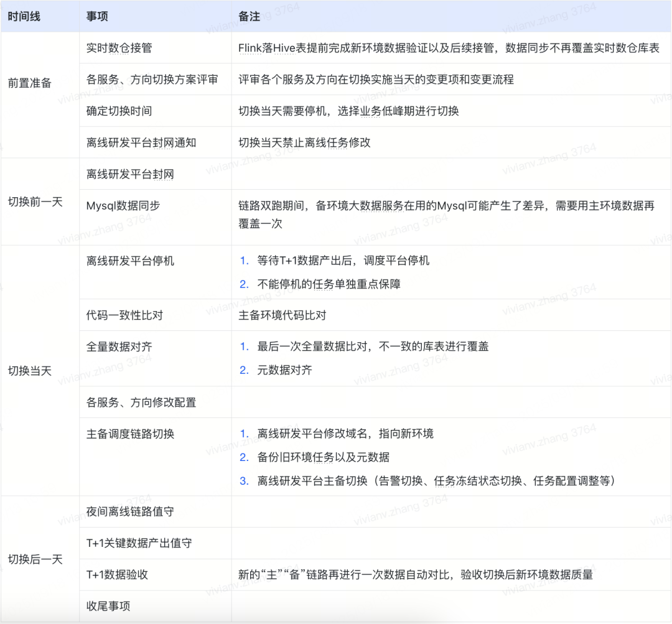672x624 pixels.
Task: Select the 切换前一天 timeline cell
Action: (35, 202)
